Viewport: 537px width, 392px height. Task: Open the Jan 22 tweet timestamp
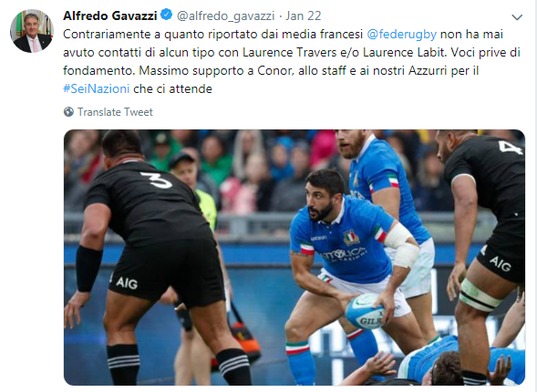304,15
